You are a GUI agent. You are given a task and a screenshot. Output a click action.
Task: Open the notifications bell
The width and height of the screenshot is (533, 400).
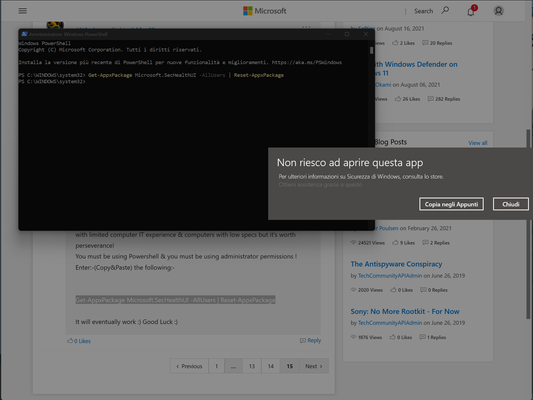point(471,12)
